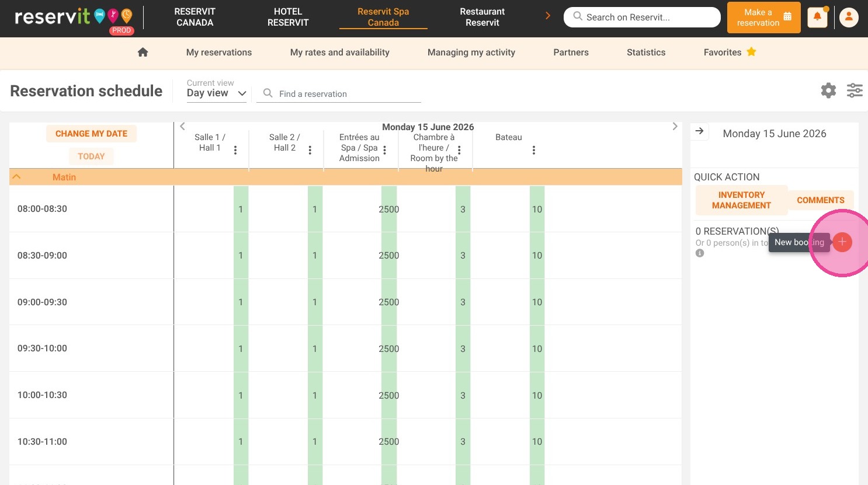Open the user profile avatar
The width and height of the screenshot is (868, 485).
(x=849, y=18)
